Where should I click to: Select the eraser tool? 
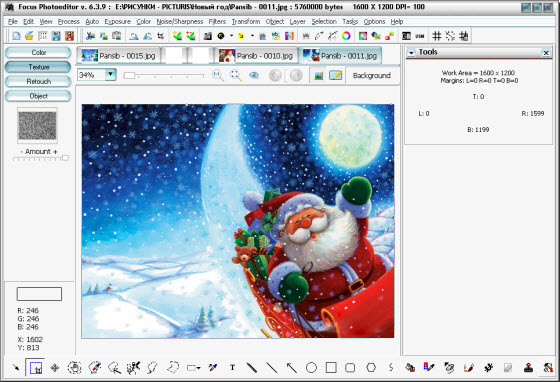click(508, 367)
